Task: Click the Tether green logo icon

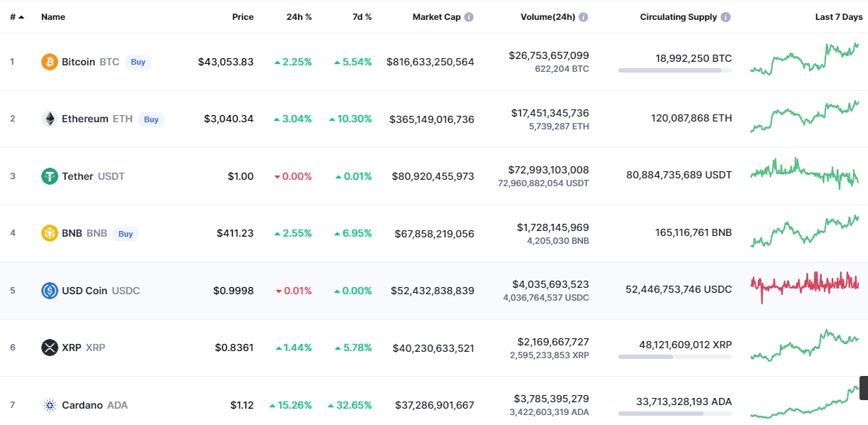Action: tap(49, 176)
